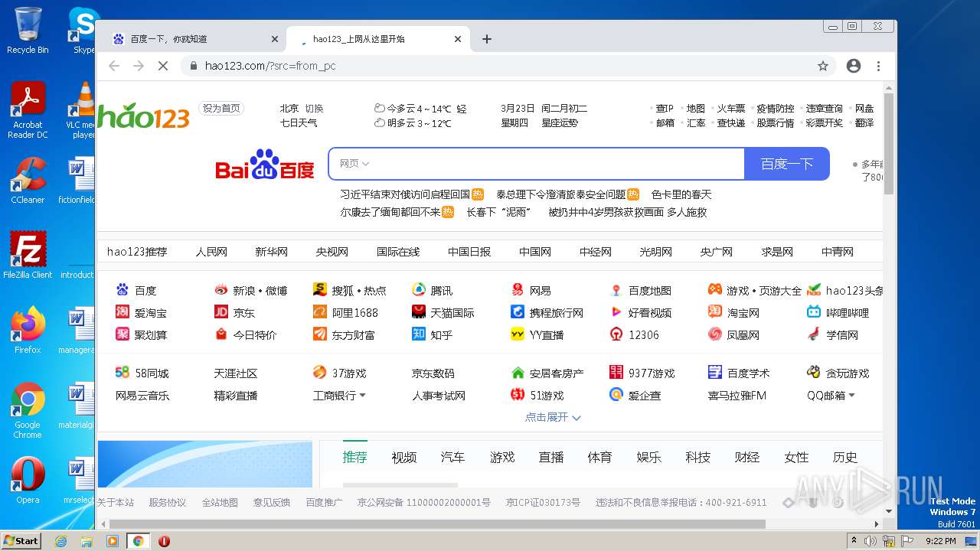Screen dimensions: 980x551
Task: Click the Baidu Maps pin icon
Action: tap(616, 290)
